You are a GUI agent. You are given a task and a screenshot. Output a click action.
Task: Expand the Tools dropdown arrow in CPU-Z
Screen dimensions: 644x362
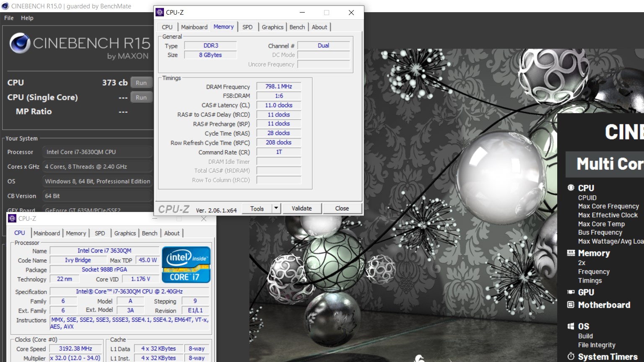pyautogui.click(x=276, y=208)
